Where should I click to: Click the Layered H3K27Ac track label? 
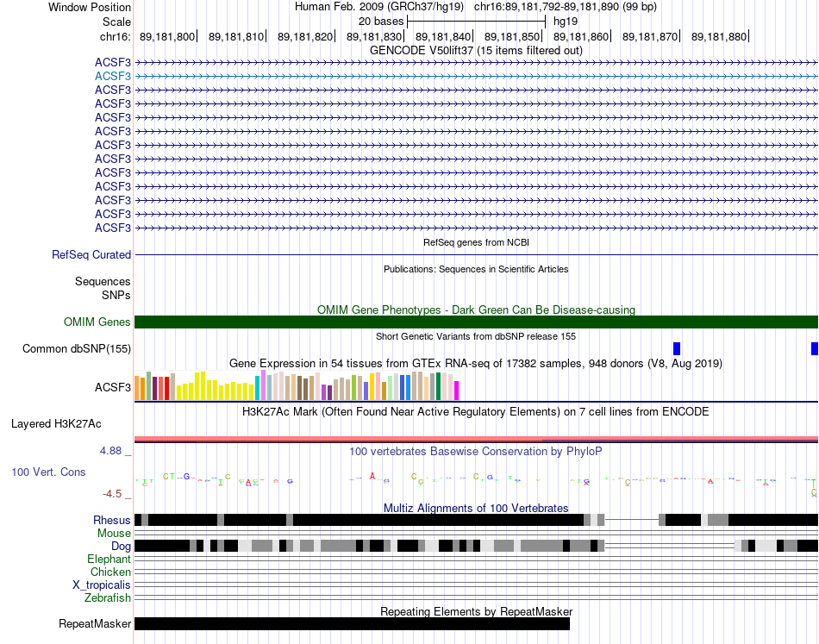[56, 423]
